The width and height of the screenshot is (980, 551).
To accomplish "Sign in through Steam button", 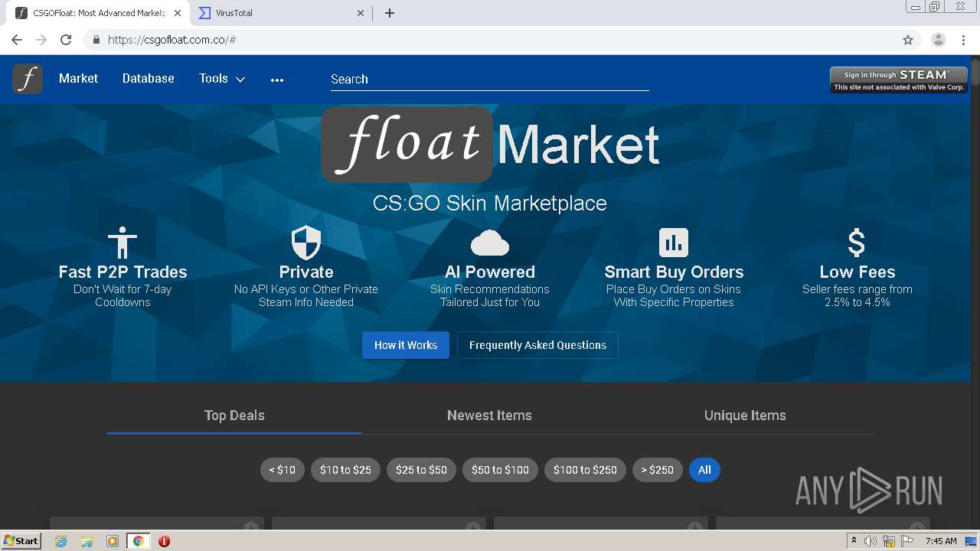I will (899, 80).
